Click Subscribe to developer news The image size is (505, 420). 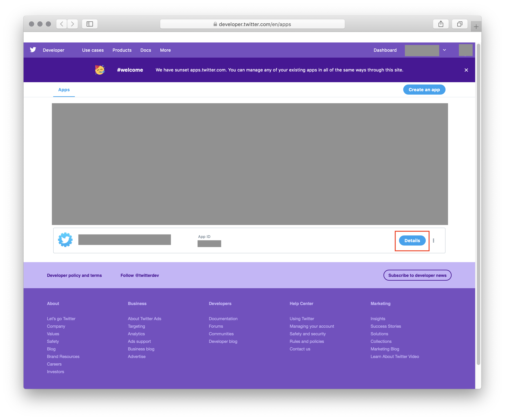point(417,275)
